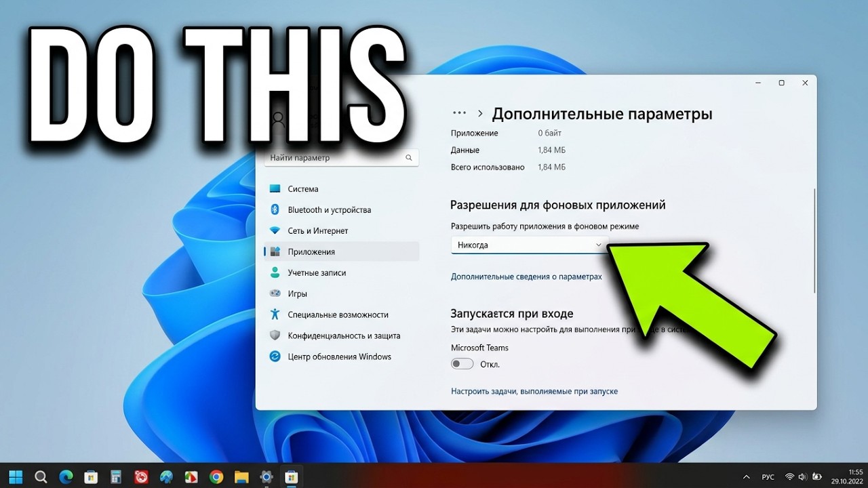Screen dimensions: 868x488
Task: Click the Найти параметр search field
Action: point(341,158)
